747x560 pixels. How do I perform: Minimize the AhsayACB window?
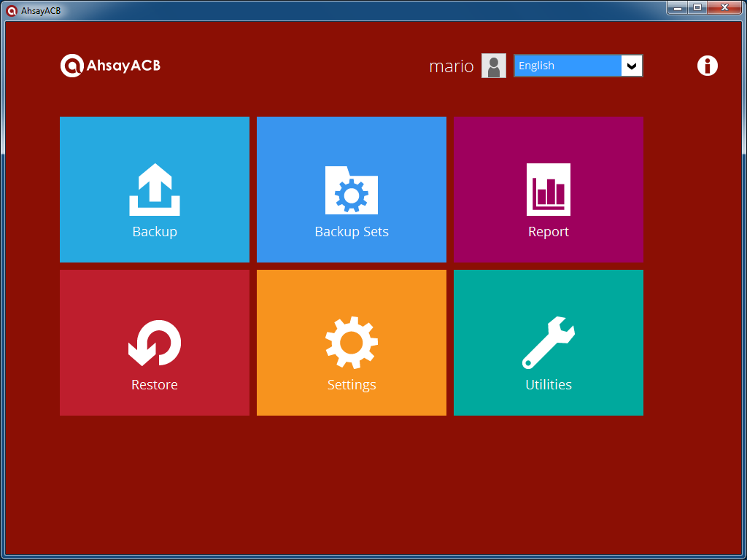(678, 7)
